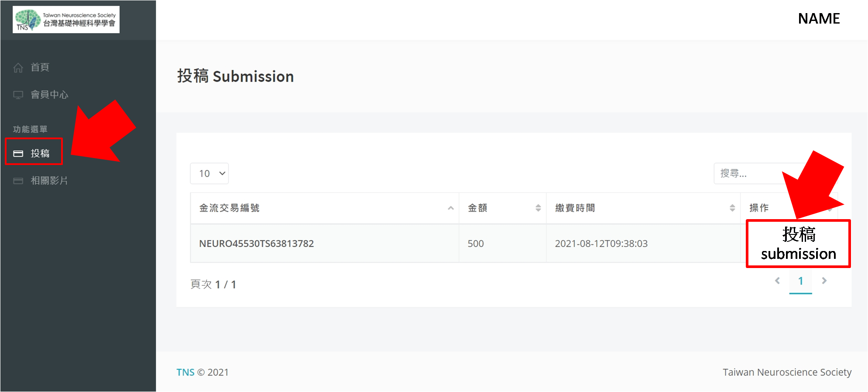Open the NAME user menu

click(x=819, y=19)
